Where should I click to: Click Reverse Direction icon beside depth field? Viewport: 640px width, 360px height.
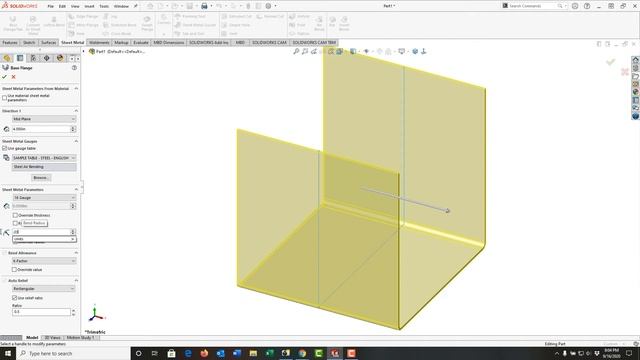pyautogui.click(x=6, y=129)
